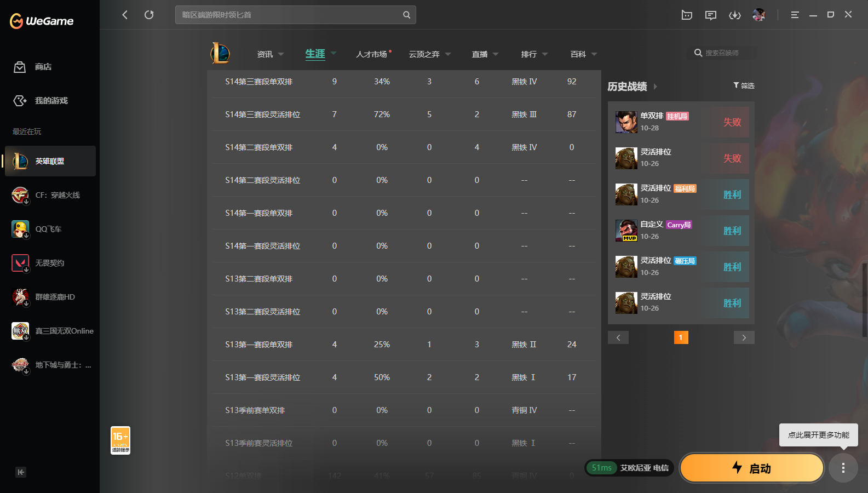
Task: Expand the 百科 dropdown arrow
Action: (594, 54)
